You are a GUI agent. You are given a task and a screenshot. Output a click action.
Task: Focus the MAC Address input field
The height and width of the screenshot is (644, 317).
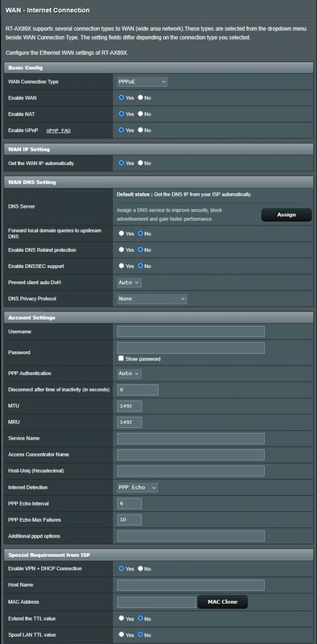156,602
